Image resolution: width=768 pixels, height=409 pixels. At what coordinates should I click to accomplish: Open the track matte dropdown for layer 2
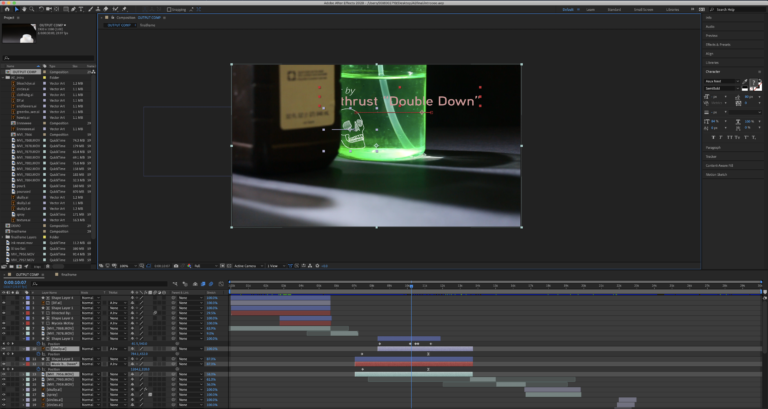(x=118, y=303)
